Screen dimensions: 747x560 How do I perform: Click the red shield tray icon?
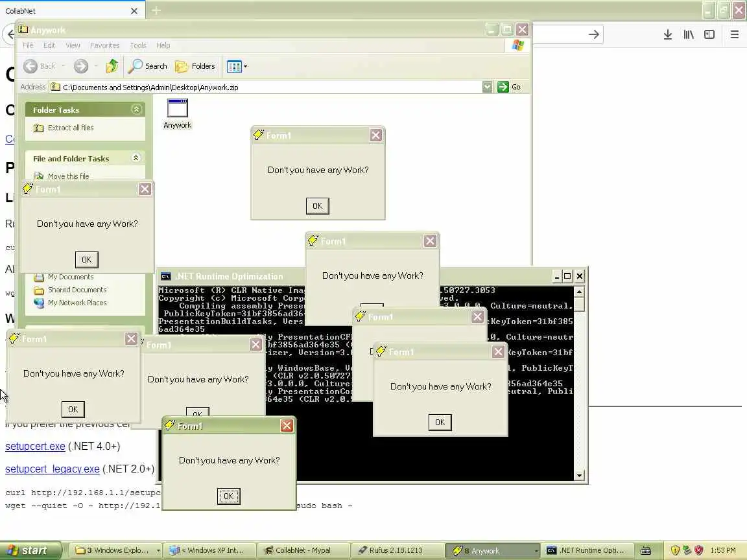coord(699,550)
